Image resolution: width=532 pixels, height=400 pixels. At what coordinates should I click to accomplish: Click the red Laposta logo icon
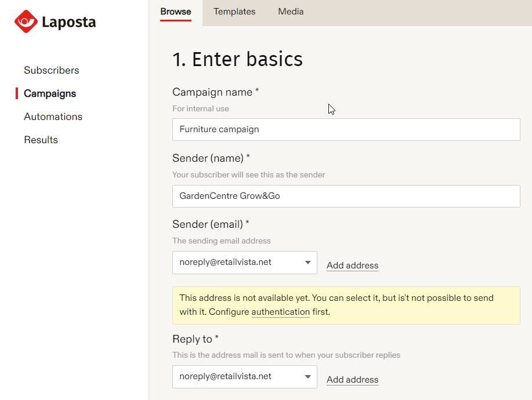(26, 22)
